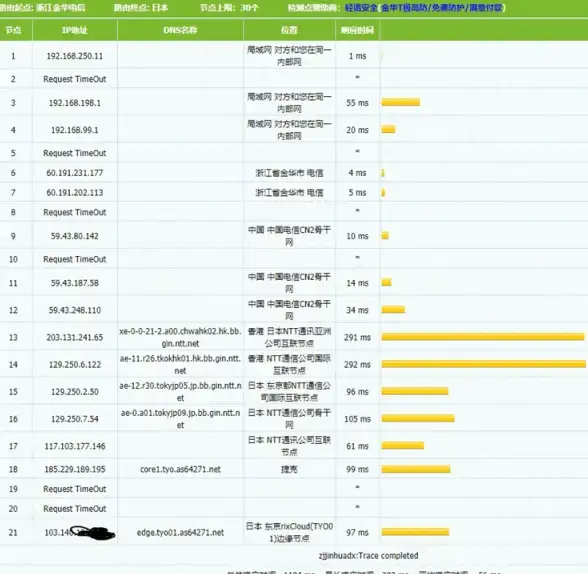Click node number 21 in first column

tap(13, 532)
